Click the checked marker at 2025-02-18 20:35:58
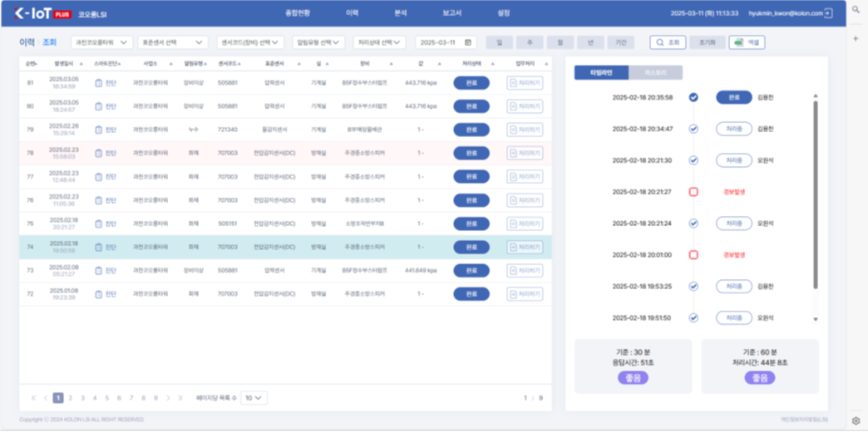 (x=693, y=97)
